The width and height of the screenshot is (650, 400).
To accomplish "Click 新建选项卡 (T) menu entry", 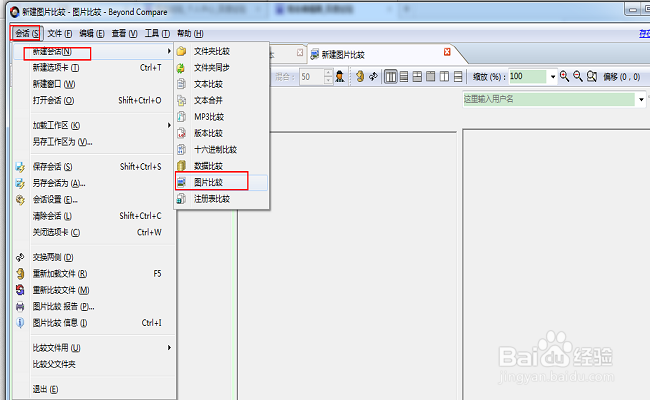I will 93,68.
